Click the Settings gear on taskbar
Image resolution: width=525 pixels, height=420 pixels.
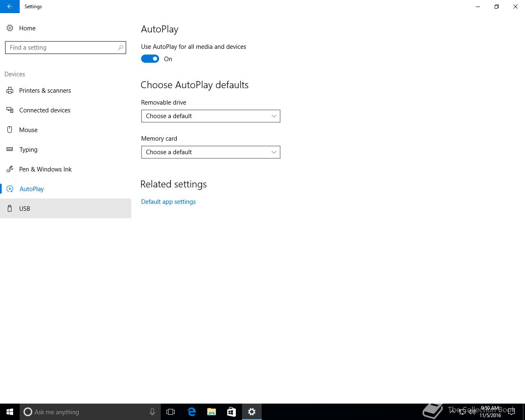[252, 412]
